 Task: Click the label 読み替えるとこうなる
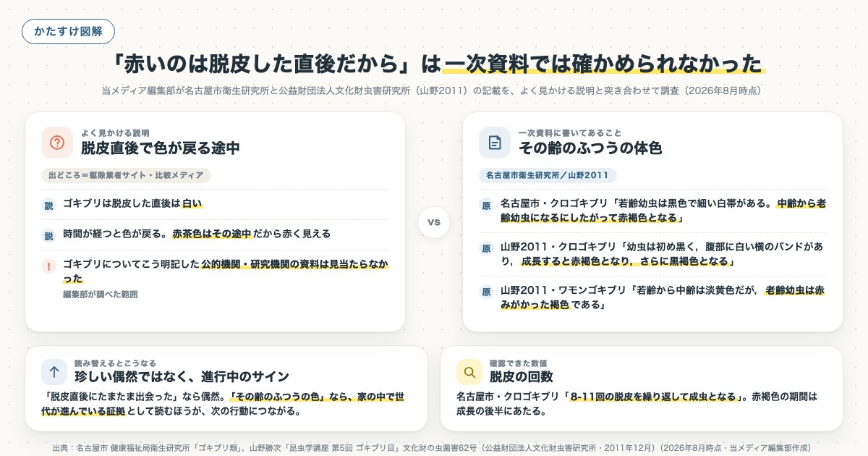(x=115, y=363)
